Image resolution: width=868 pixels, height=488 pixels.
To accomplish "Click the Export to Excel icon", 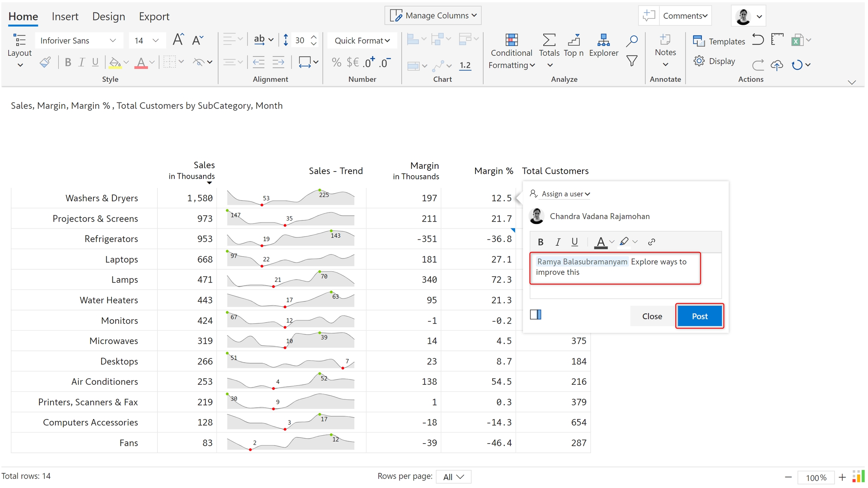I will point(796,40).
